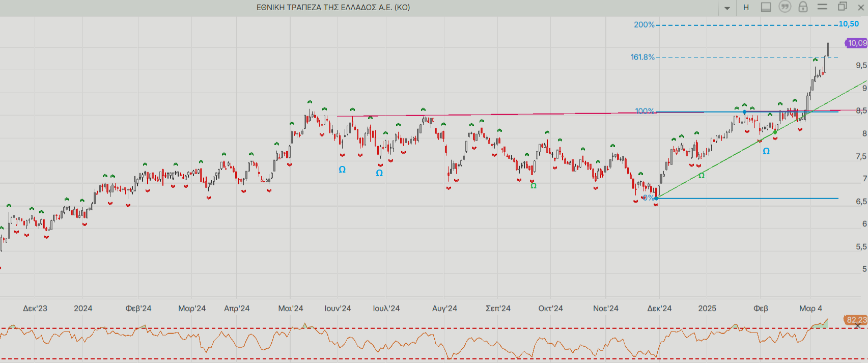The width and height of the screenshot is (868, 363).
Task: Open the quote comments bubble icon
Action: 785,7
